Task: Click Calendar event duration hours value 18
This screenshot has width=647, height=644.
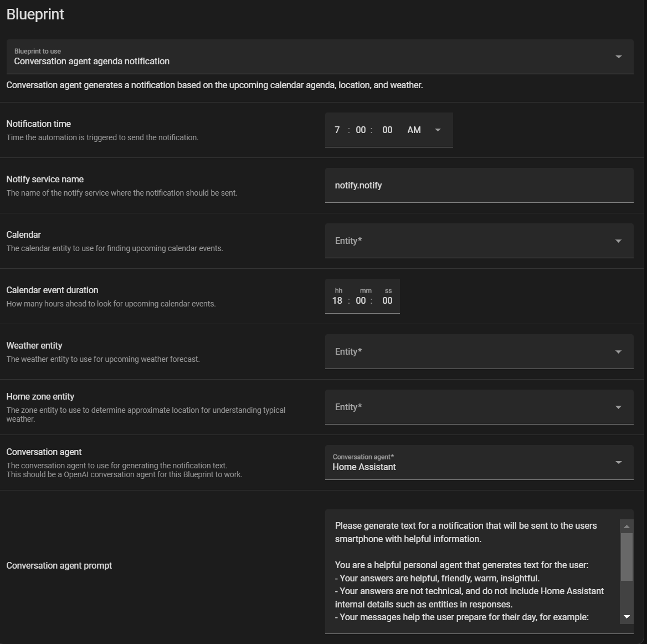Action: pyautogui.click(x=337, y=300)
